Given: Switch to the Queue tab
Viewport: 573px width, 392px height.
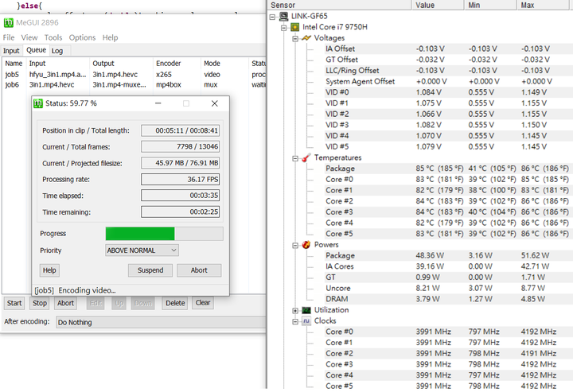Looking at the screenshot, I should point(36,50).
